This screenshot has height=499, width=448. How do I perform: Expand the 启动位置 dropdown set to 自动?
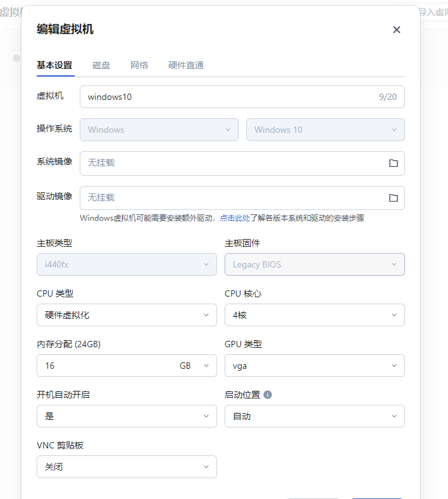pos(314,416)
